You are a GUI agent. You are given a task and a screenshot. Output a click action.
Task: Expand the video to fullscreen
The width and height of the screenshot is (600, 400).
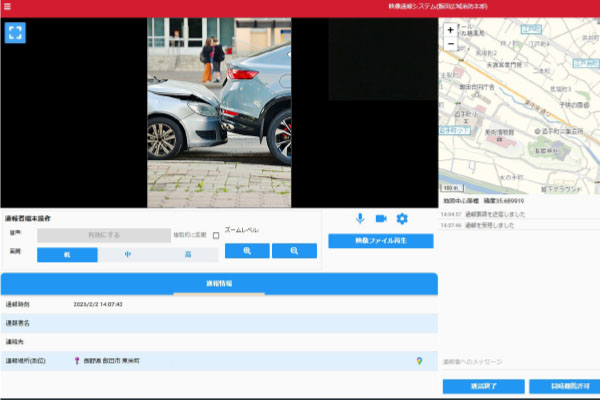[x=15, y=32]
